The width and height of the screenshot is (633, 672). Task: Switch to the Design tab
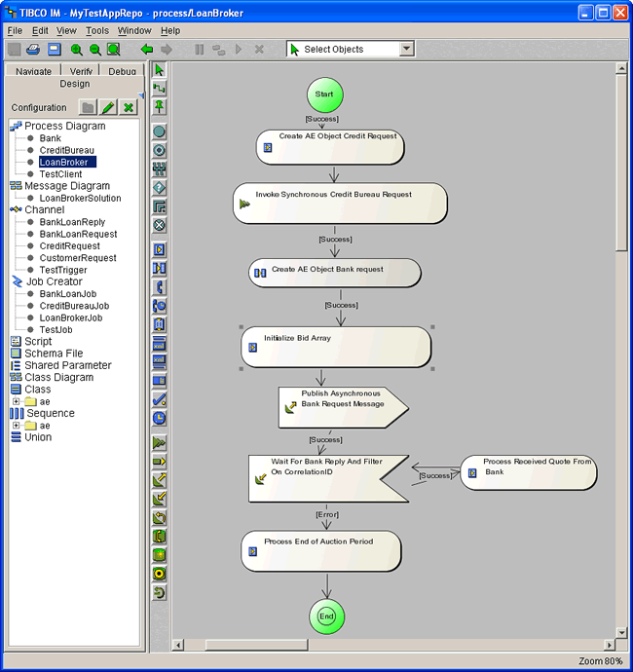tap(75, 84)
